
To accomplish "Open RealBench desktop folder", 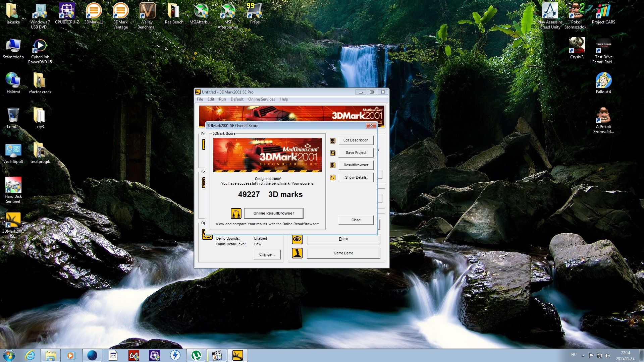I will [x=174, y=14].
